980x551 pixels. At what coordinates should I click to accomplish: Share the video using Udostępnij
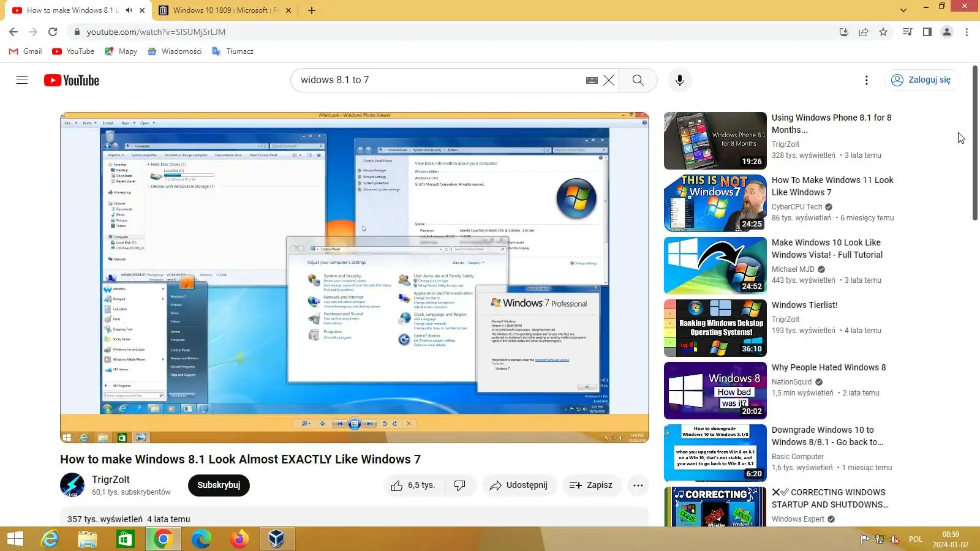[519, 485]
